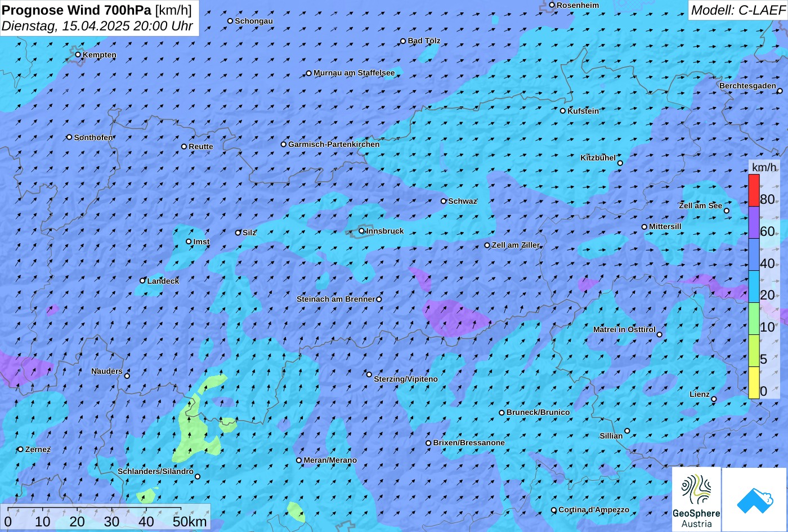Click the Steinach am Brenner label
This screenshot has width=788, height=532.
point(335,299)
